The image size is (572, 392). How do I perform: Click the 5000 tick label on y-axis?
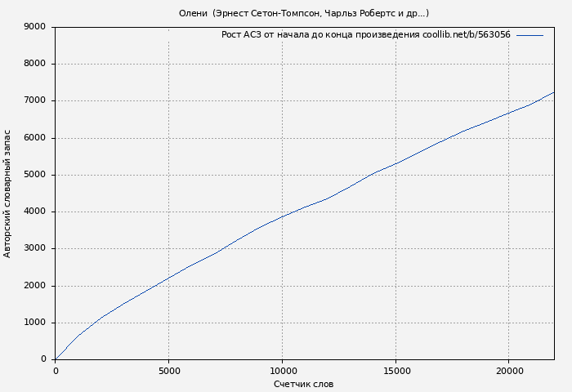pyautogui.click(x=35, y=175)
